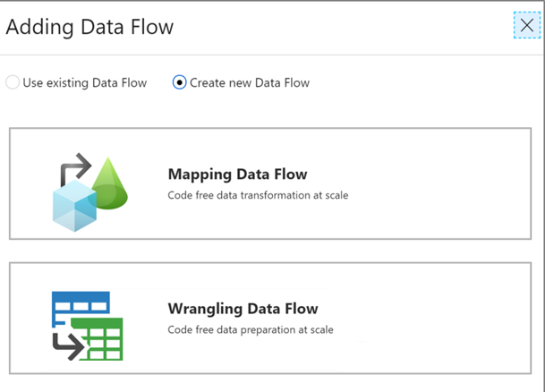Select the 'Create new Data Flow' radio button
The image size is (545, 392).
click(x=179, y=83)
